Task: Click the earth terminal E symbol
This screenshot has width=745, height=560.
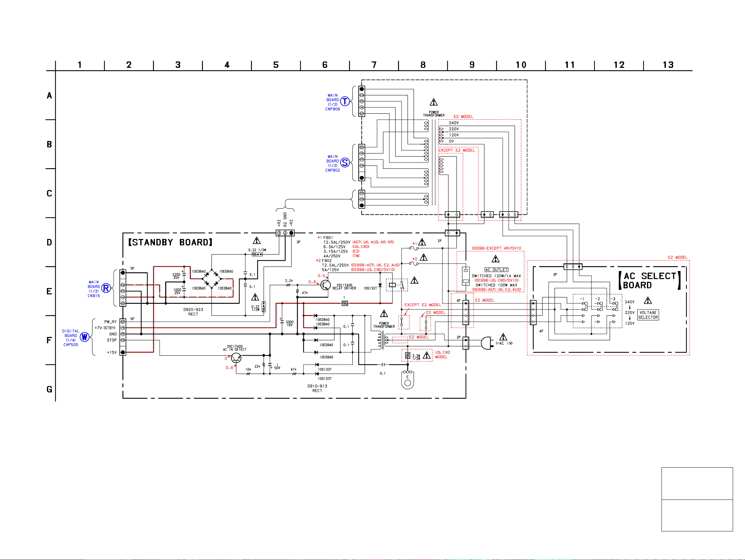Action: pyautogui.click(x=408, y=381)
